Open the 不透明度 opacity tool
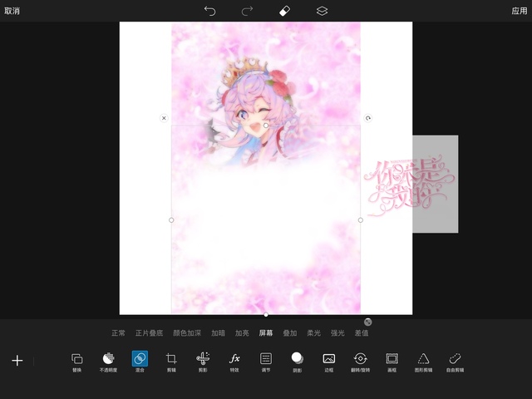The image size is (532, 399). (108, 362)
